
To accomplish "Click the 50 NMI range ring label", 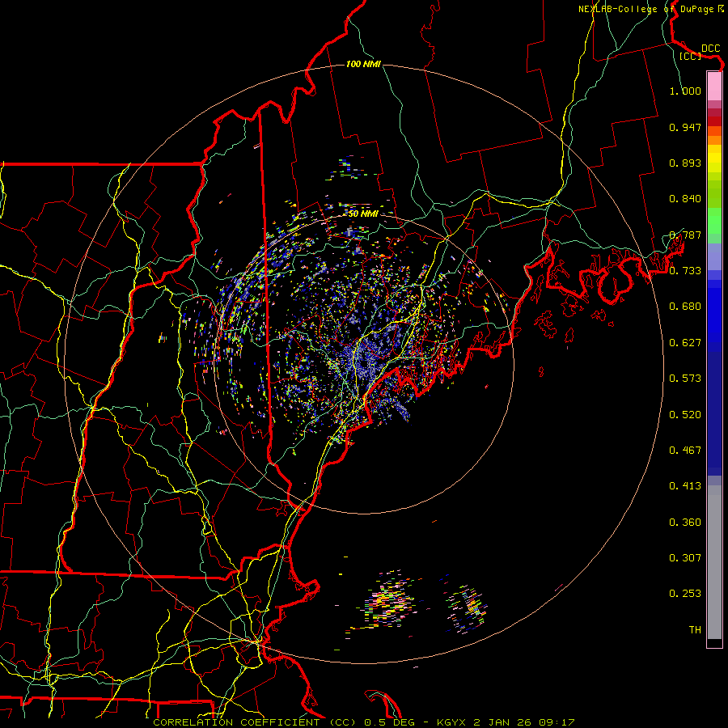I will (x=363, y=214).
